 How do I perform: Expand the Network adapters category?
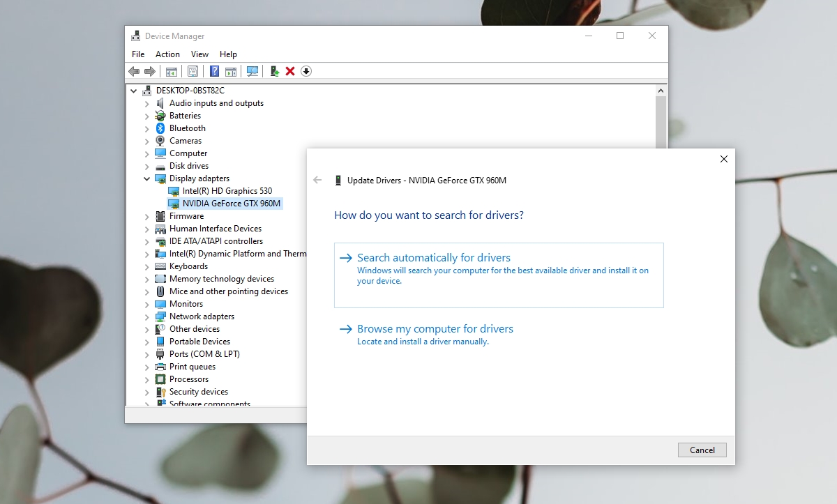(146, 316)
